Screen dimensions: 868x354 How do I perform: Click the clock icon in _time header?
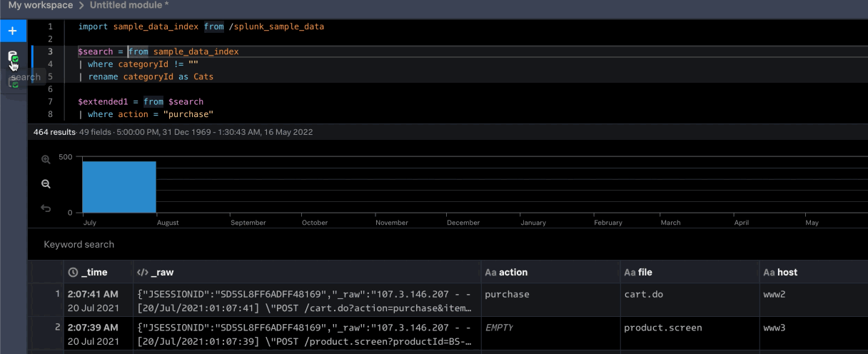click(x=72, y=272)
